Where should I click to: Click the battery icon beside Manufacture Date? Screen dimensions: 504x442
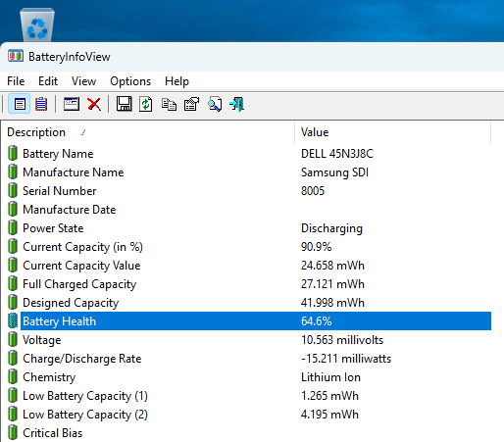tap(13, 209)
